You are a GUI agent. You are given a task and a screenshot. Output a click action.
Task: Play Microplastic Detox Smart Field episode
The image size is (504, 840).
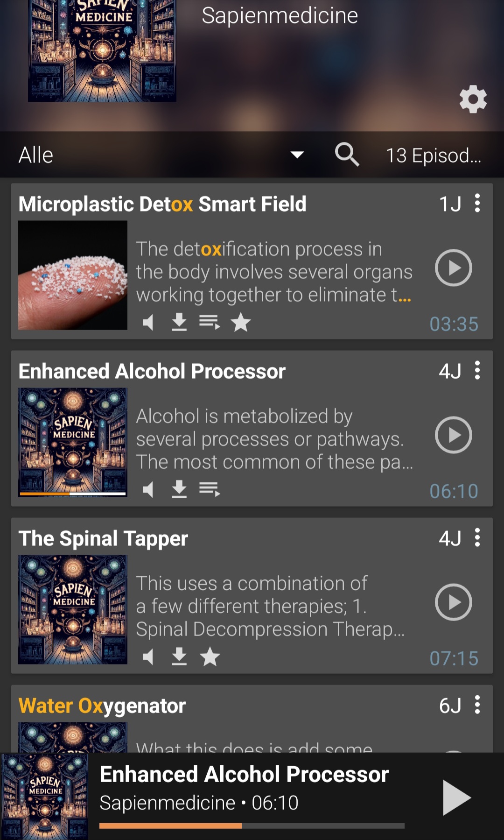pos(453,268)
